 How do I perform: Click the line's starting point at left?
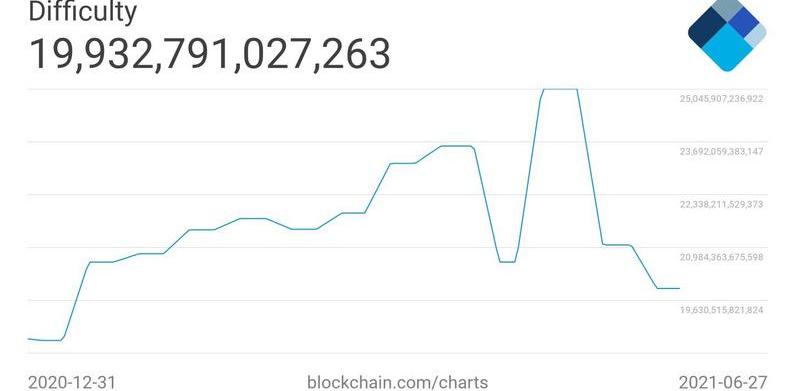click(29, 338)
